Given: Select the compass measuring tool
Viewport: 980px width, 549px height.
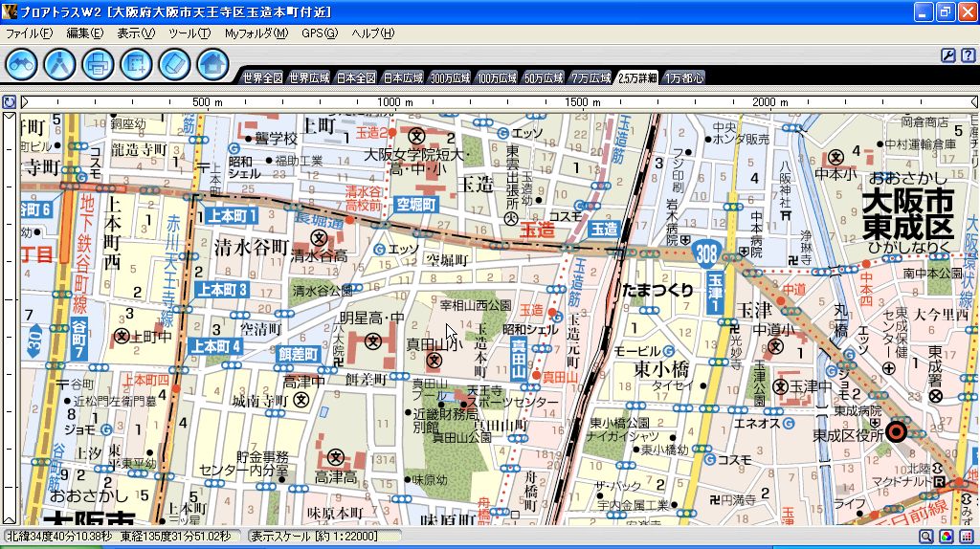Looking at the screenshot, I should [x=60, y=64].
